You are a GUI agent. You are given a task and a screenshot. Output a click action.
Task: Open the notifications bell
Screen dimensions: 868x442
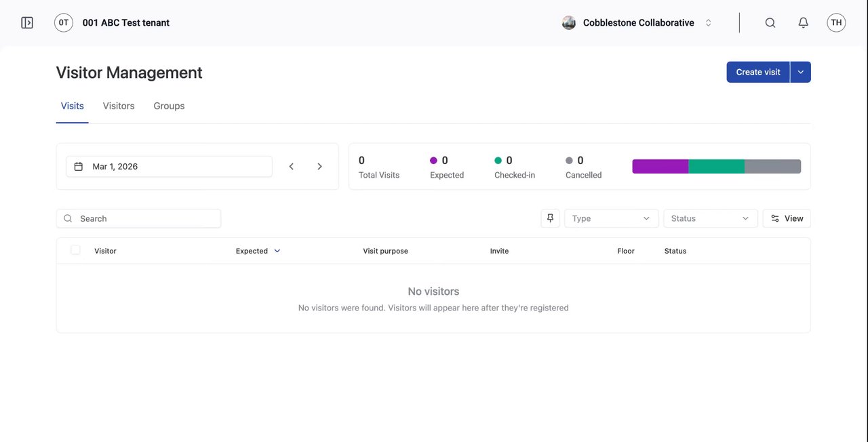804,23
